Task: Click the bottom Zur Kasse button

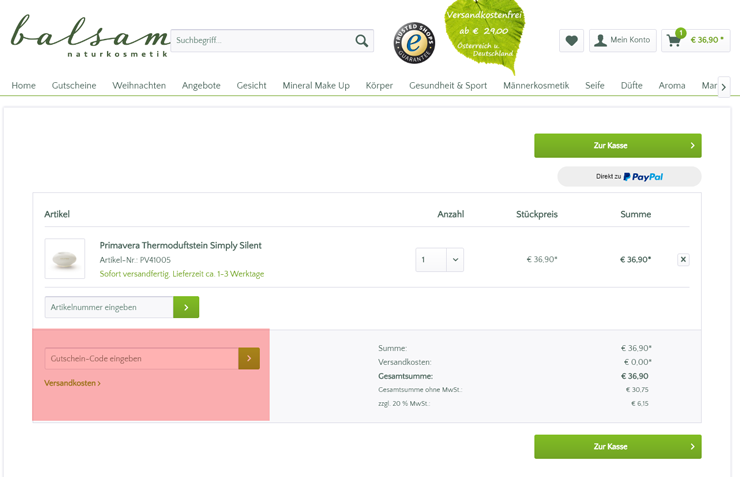Action: 618,447
